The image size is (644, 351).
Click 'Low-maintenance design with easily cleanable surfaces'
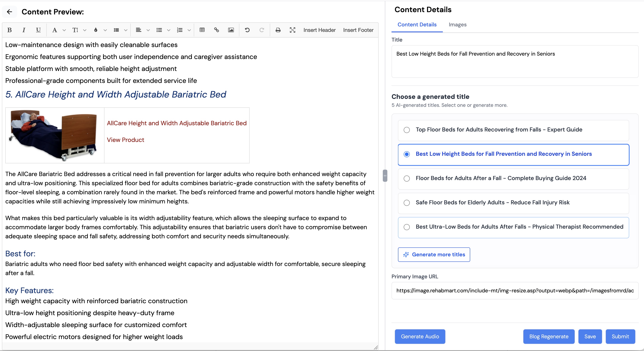(91, 45)
